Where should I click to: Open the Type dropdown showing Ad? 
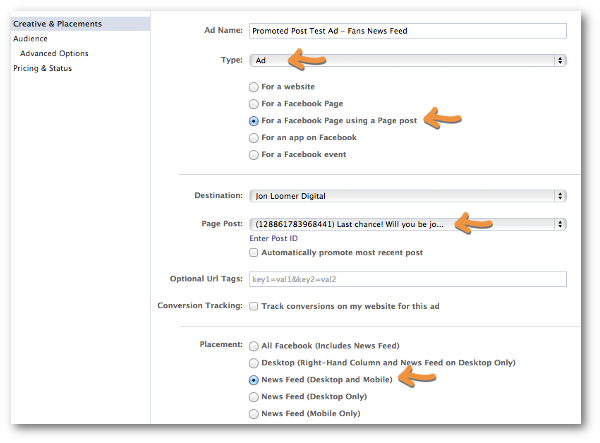point(408,60)
